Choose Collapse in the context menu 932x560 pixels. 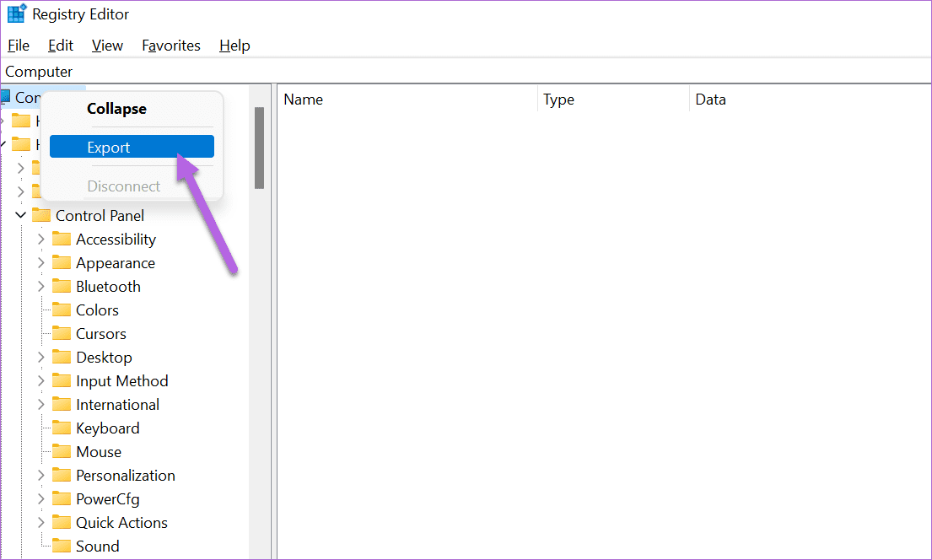tap(132, 109)
